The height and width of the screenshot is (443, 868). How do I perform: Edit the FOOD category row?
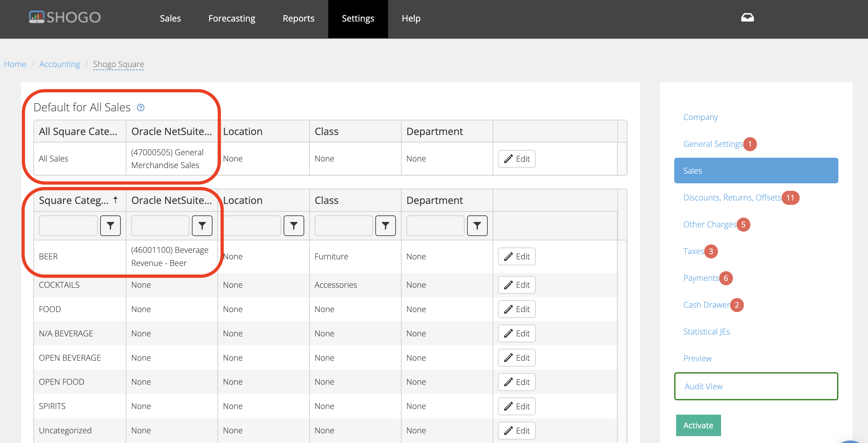pos(517,309)
